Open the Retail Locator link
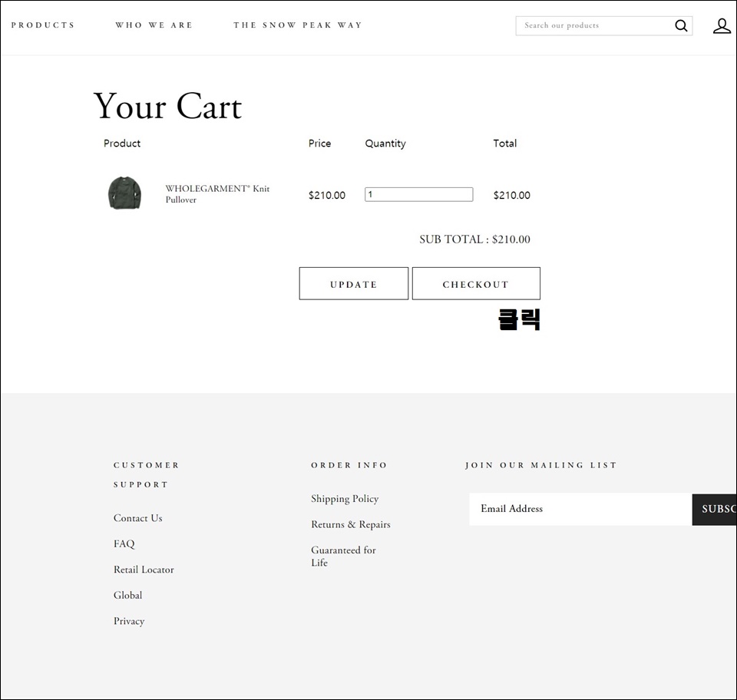The image size is (737, 700). [144, 570]
